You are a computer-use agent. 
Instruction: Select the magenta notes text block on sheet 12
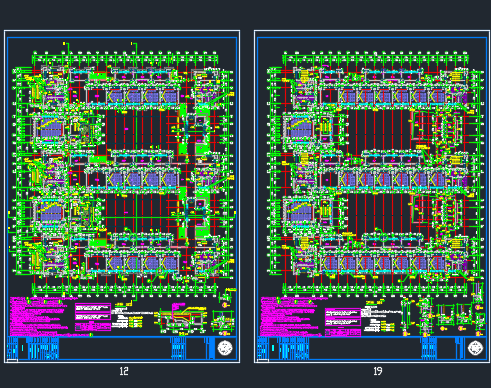point(40,316)
